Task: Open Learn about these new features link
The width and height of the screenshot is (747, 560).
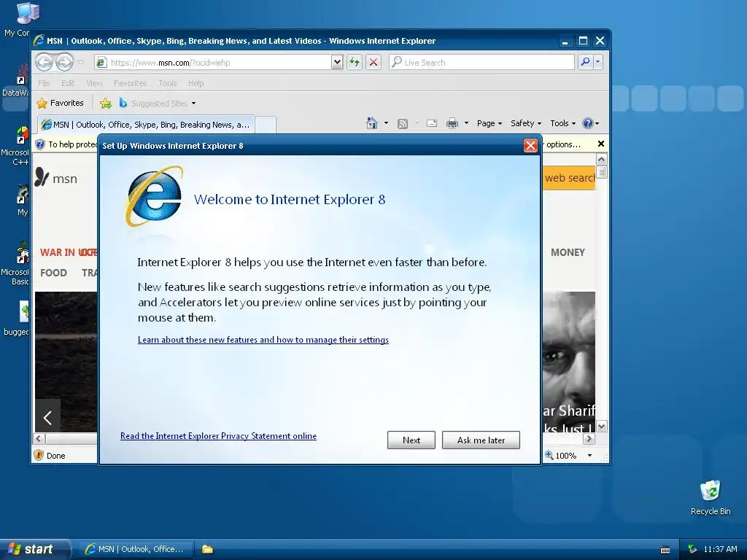Action: (263, 340)
